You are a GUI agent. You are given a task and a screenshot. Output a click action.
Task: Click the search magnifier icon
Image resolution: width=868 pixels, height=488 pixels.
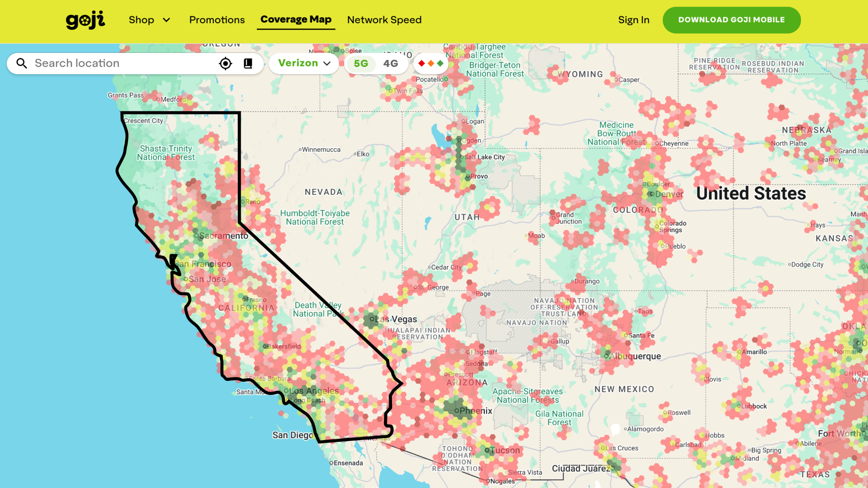pyautogui.click(x=22, y=64)
